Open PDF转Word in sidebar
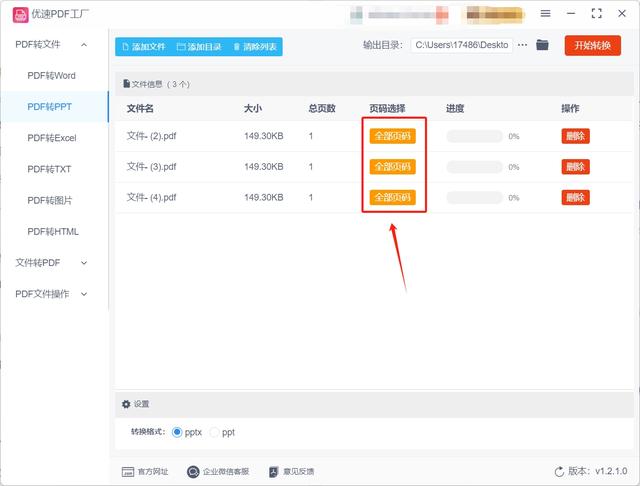This screenshot has height=486, width=640. [51, 76]
